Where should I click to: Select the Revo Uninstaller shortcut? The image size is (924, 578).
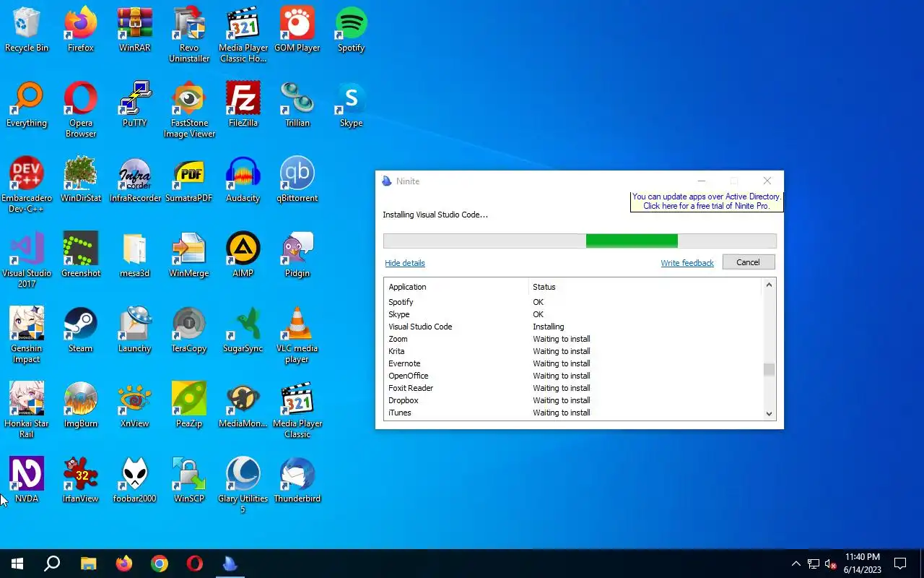189,35
